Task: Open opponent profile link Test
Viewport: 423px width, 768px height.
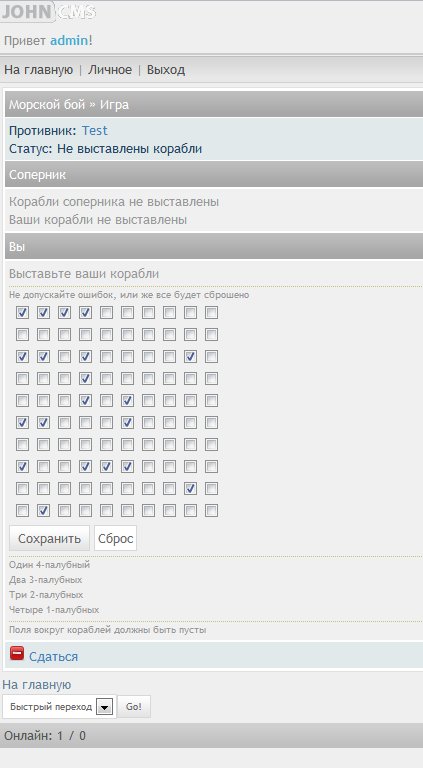Action: point(94,131)
